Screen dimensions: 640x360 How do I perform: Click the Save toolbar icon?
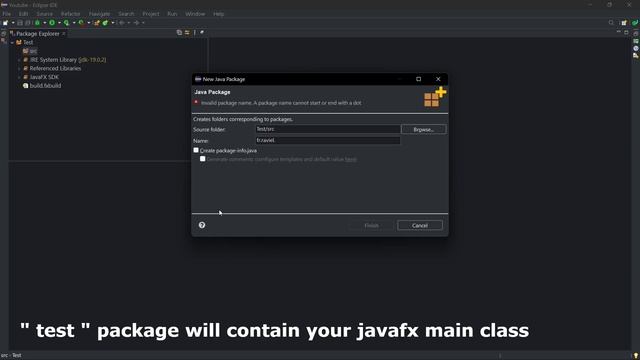click(20, 23)
